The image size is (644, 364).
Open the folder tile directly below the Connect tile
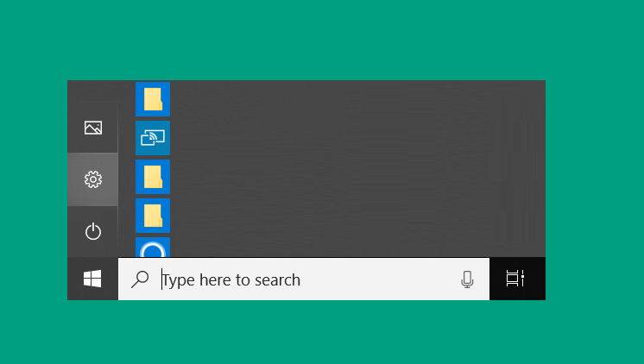tap(153, 177)
